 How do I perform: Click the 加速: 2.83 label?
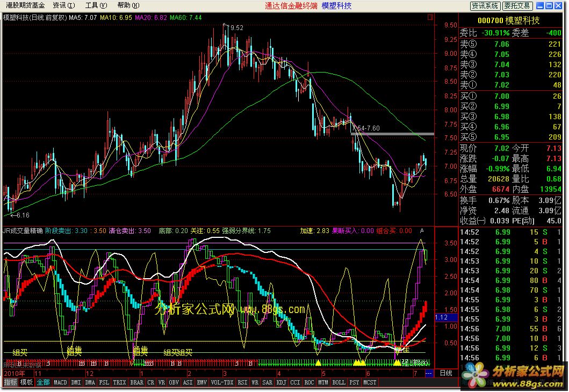tap(315, 230)
